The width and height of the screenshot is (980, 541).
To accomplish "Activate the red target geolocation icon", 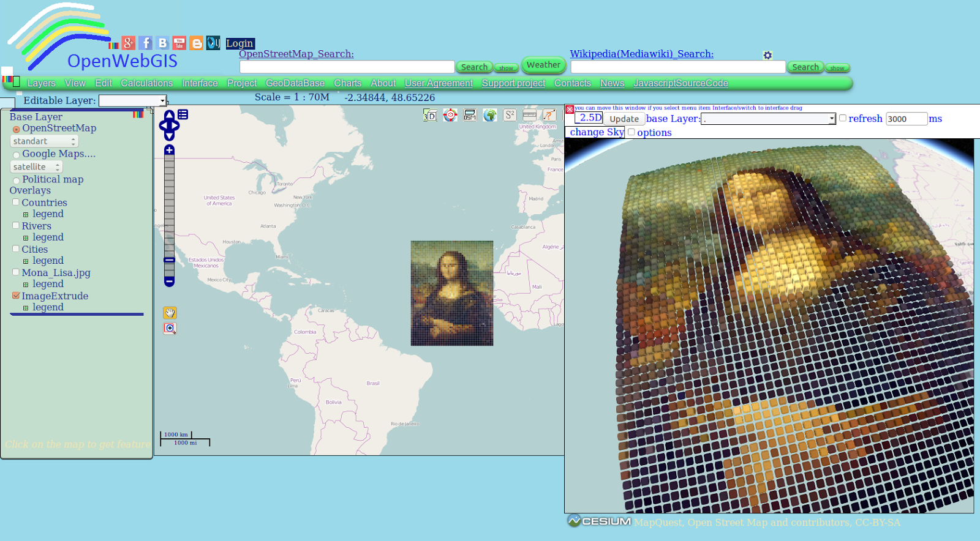I will [x=450, y=115].
